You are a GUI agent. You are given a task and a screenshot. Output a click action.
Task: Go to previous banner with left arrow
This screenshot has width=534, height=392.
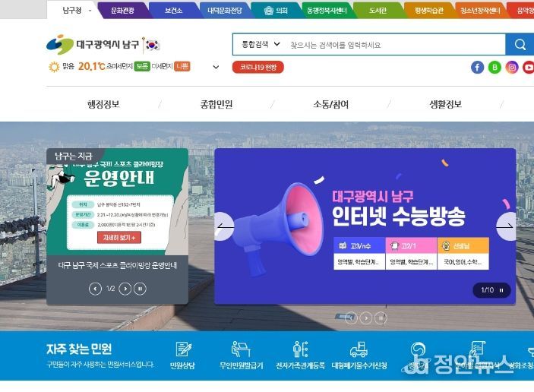pyautogui.click(x=225, y=226)
